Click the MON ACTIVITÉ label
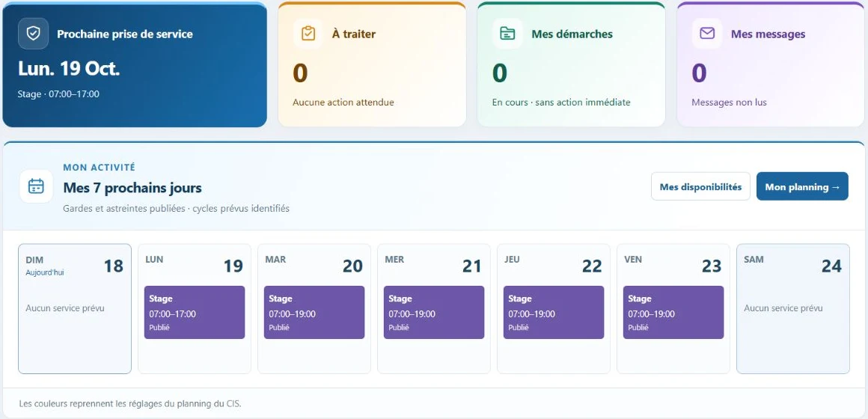The image size is (868, 419). click(x=99, y=167)
